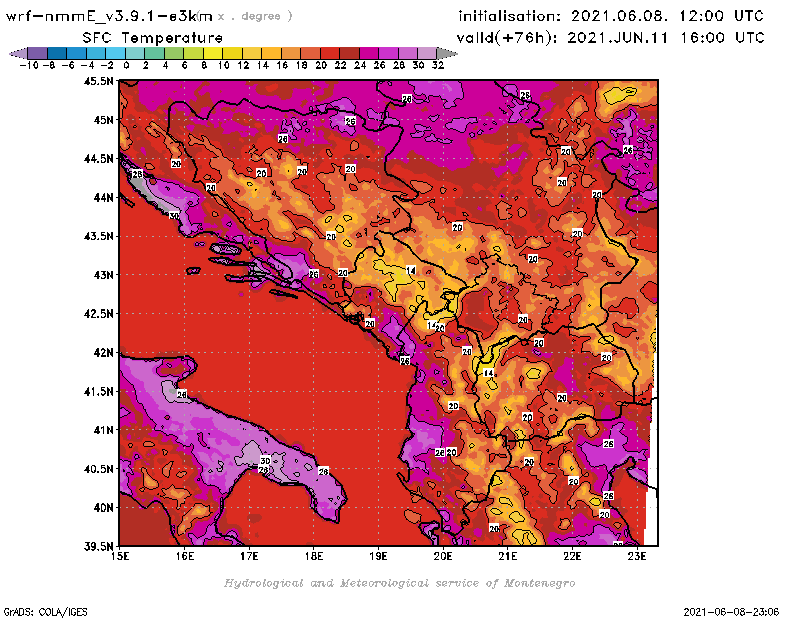Click the '20E' longitude axis label
The width and height of the screenshot is (800, 618).
(443, 556)
